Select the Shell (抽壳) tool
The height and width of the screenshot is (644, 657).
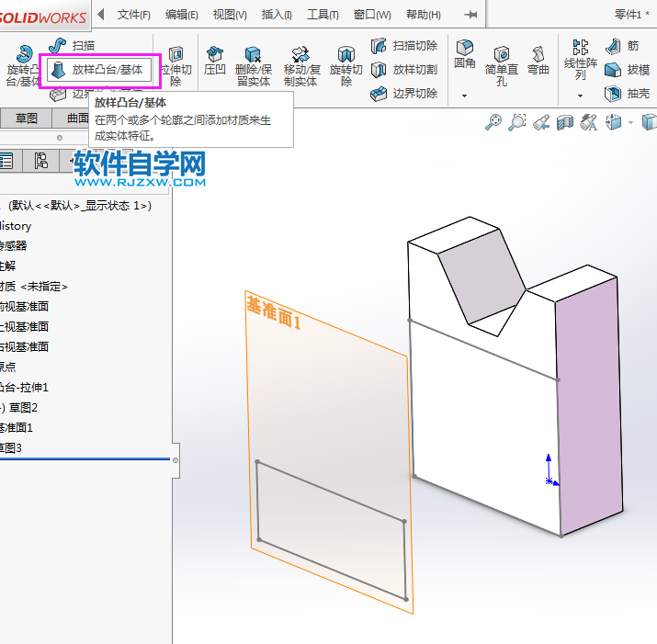628,93
